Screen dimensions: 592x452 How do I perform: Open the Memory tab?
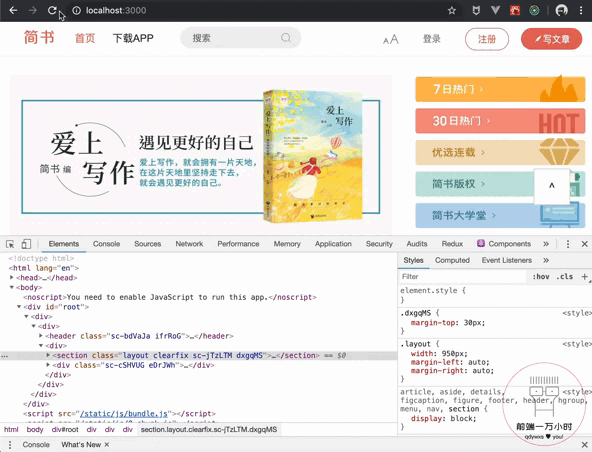(287, 244)
